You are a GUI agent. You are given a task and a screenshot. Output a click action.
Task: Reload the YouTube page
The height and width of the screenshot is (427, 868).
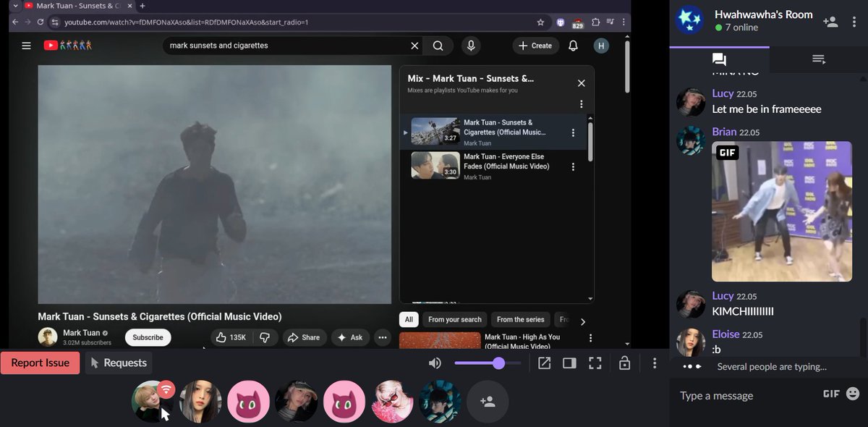pos(41,22)
